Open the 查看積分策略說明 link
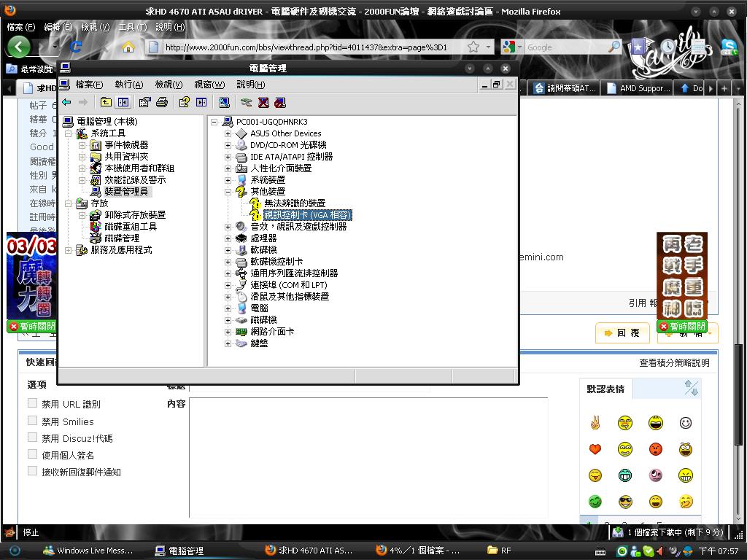Viewport: 747px width, 560px height. tap(673, 363)
